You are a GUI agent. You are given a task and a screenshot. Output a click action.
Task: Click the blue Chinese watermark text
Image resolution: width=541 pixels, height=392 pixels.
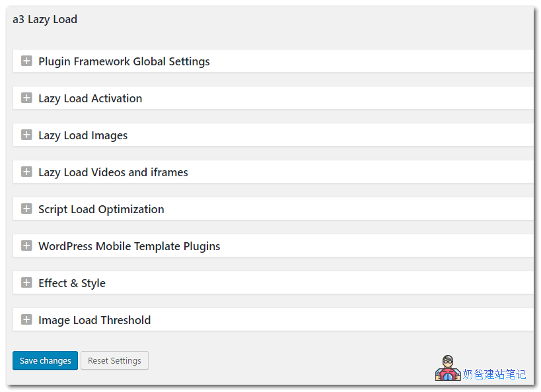pyautogui.click(x=494, y=374)
